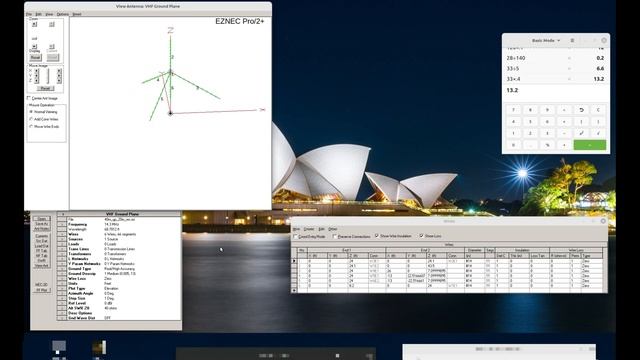Click Move Image Z left arrow
This screenshot has width=640, height=360.
tap(36, 81)
